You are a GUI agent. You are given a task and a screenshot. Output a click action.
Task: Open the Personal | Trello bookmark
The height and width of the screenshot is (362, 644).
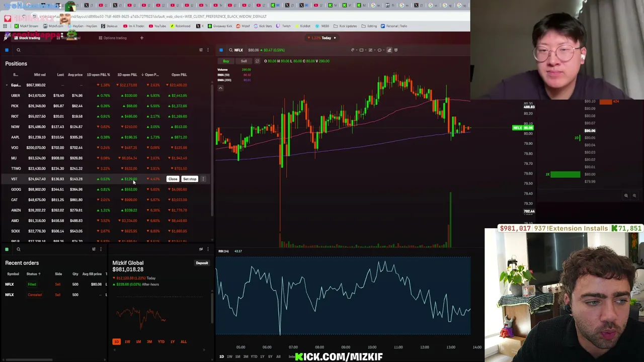click(394, 26)
